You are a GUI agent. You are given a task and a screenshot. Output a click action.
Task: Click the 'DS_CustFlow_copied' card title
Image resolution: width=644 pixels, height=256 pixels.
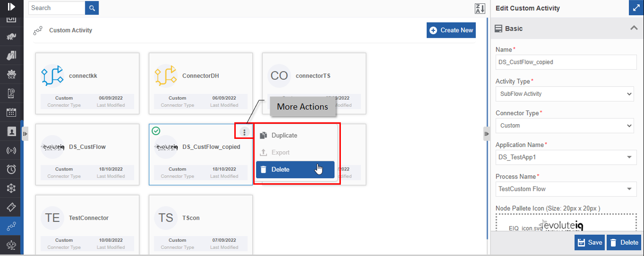coord(211,147)
